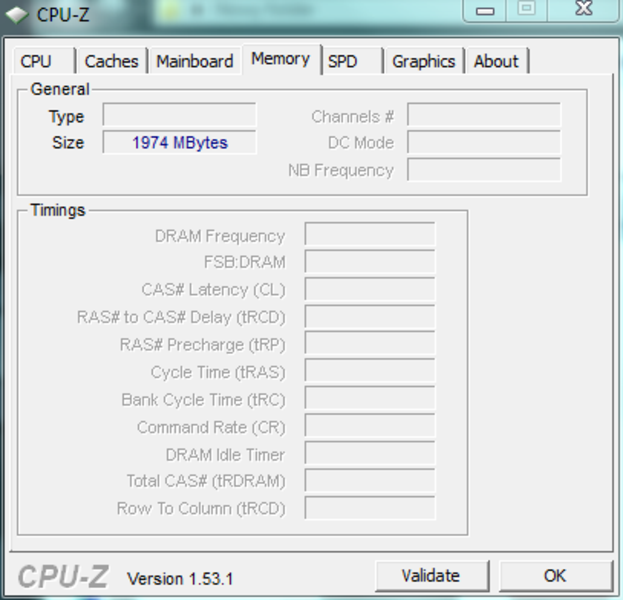Show the Graphics tab
This screenshot has height=600, width=623.
click(x=423, y=61)
